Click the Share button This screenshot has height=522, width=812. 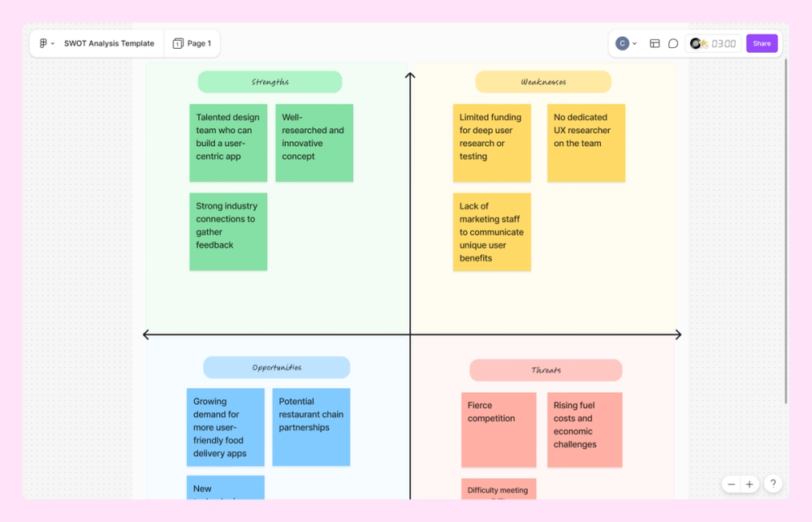[762, 43]
